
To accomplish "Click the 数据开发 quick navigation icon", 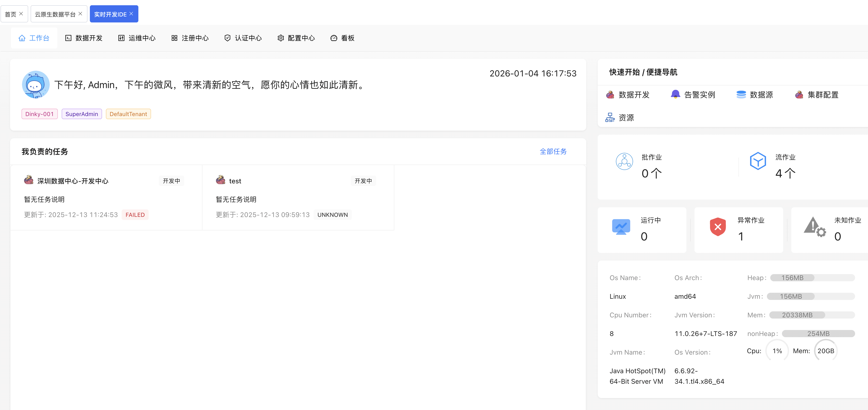I will coord(610,95).
